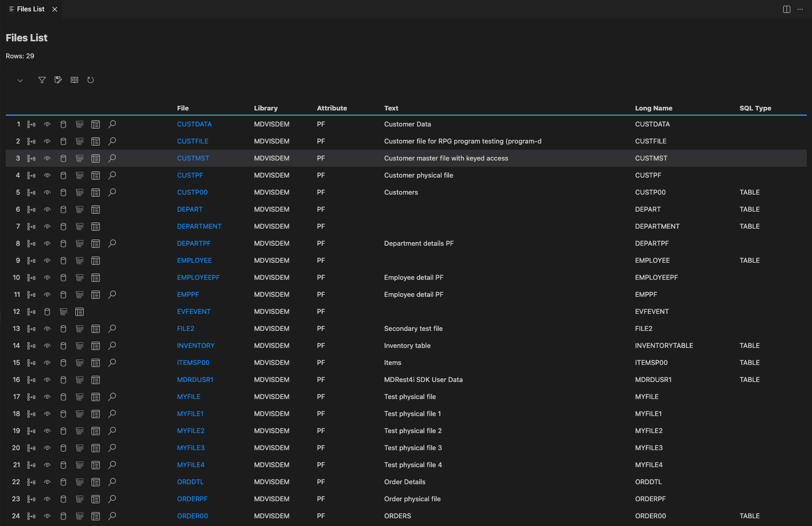This screenshot has width=812, height=526.
Task: Click the SQL Type column header
Action: (755, 108)
